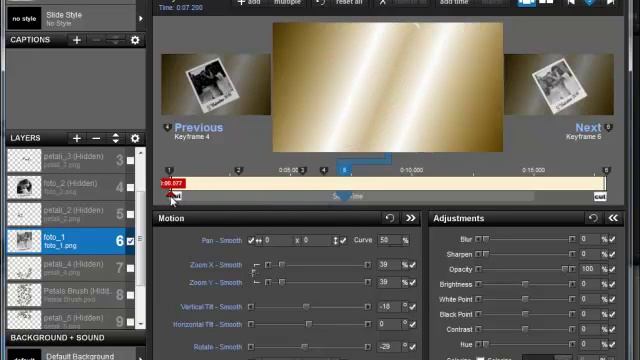Screen dimensions: 640x360
Task: Click the Previous keyframe marker icon
Action: pyautogui.click(x=167, y=128)
